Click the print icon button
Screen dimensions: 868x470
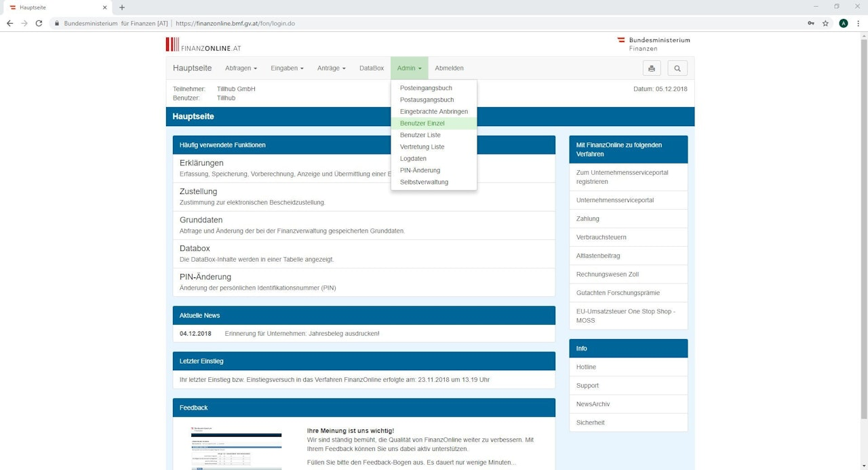pyautogui.click(x=652, y=68)
